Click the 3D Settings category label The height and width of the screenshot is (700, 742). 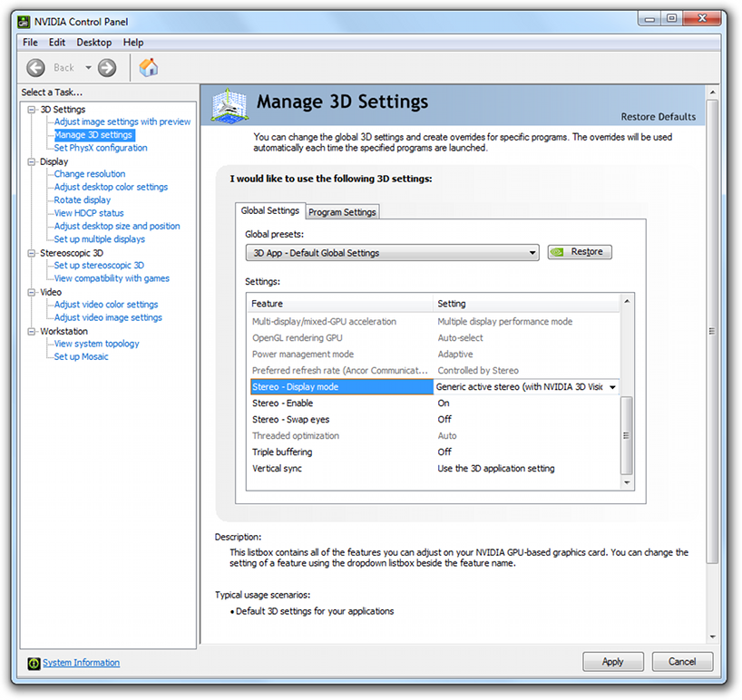point(63,109)
